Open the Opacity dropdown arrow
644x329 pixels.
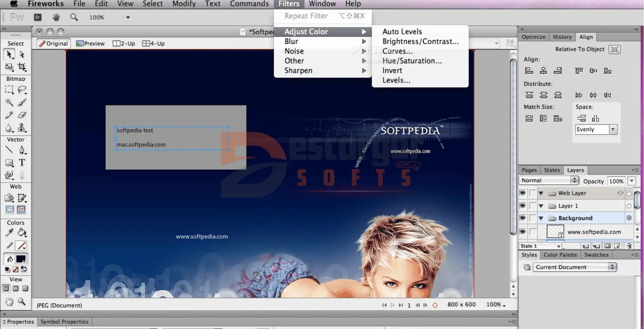[632, 181]
